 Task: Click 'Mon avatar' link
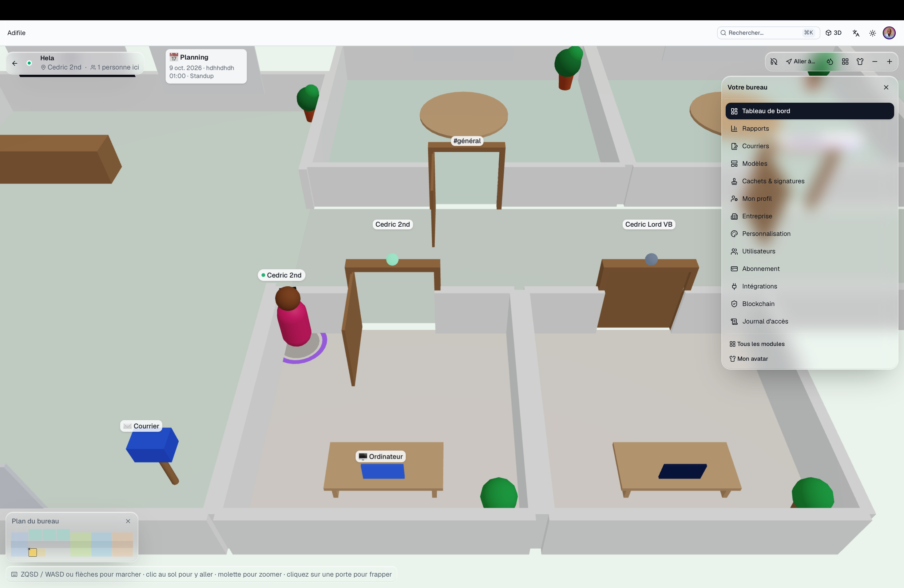point(749,359)
